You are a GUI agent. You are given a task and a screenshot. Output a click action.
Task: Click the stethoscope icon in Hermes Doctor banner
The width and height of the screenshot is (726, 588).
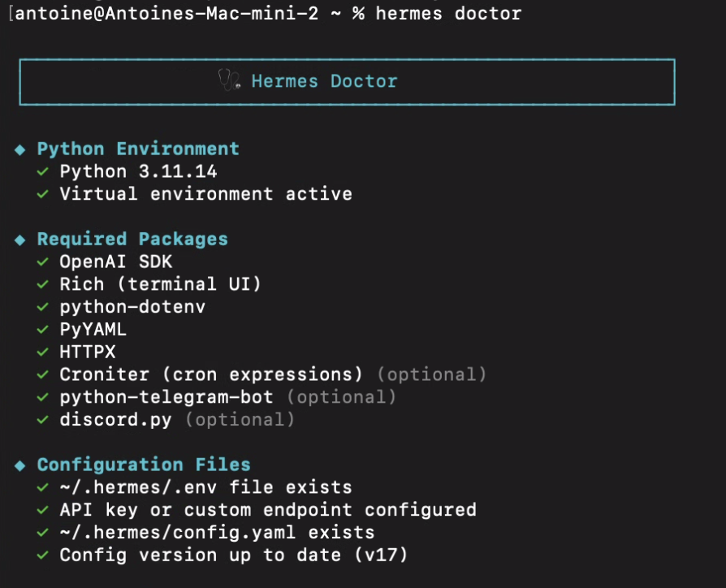coord(229,80)
